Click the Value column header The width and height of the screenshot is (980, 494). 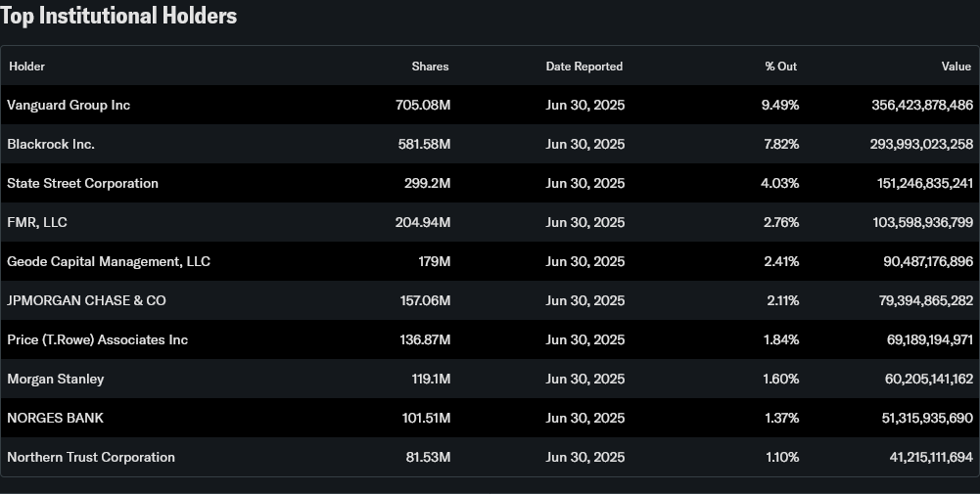(x=956, y=67)
